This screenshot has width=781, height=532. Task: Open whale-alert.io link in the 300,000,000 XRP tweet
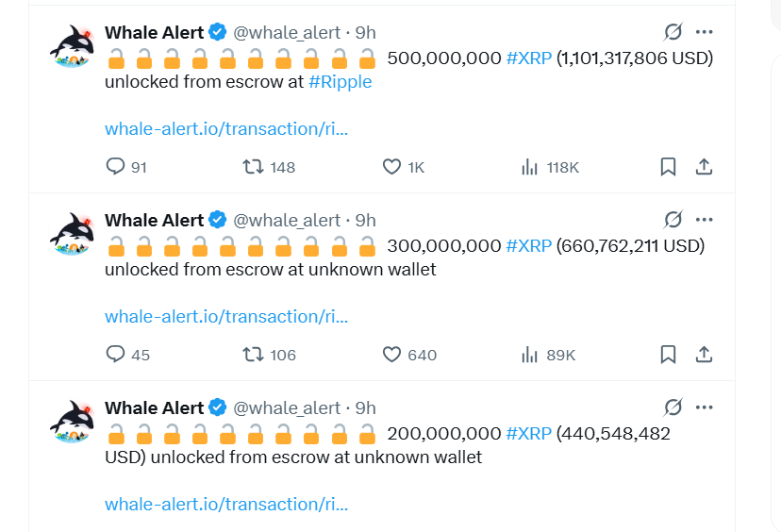tap(226, 316)
